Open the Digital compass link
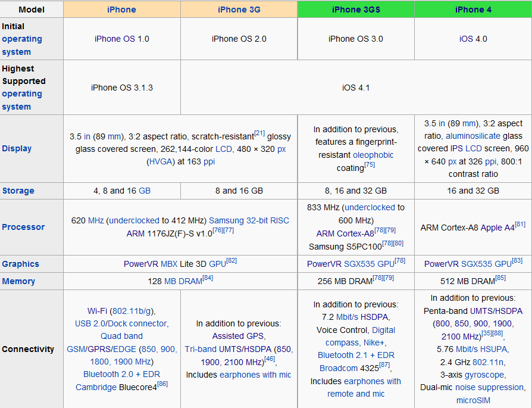The height and width of the screenshot is (408, 532). click(361, 337)
